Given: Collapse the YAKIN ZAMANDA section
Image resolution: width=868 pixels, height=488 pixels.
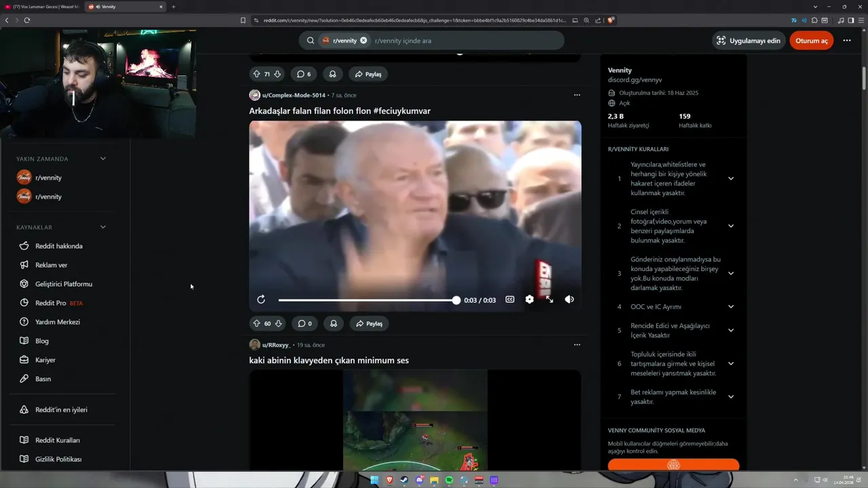Looking at the screenshot, I should [x=103, y=159].
